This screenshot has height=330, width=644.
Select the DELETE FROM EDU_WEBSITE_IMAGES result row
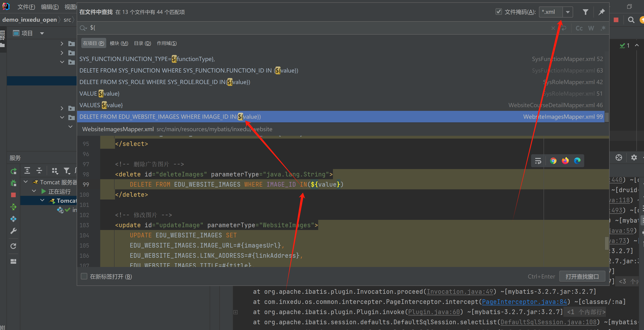(341, 116)
